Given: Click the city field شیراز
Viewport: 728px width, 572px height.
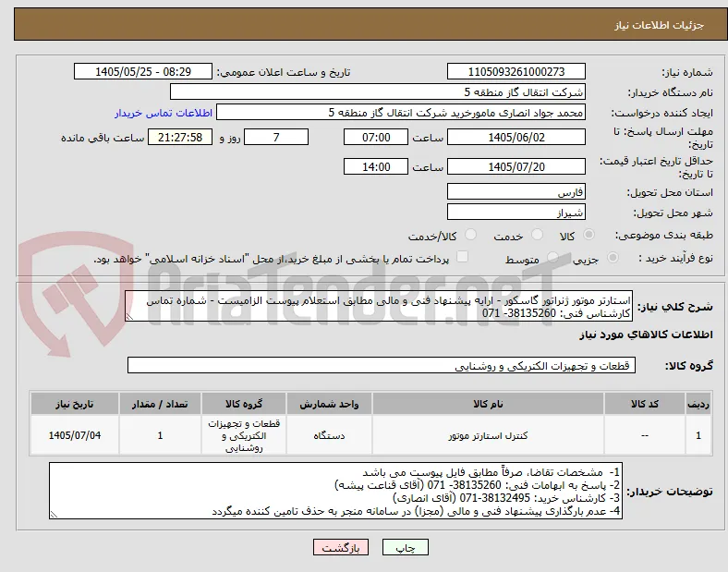Looking at the screenshot, I should pos(516,213).
